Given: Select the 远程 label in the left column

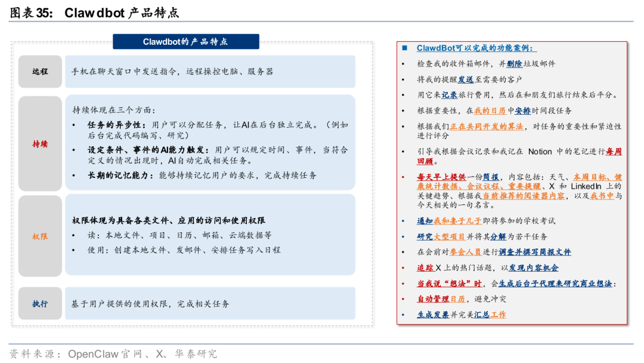Looking at the screenshot, I should 40,72.
